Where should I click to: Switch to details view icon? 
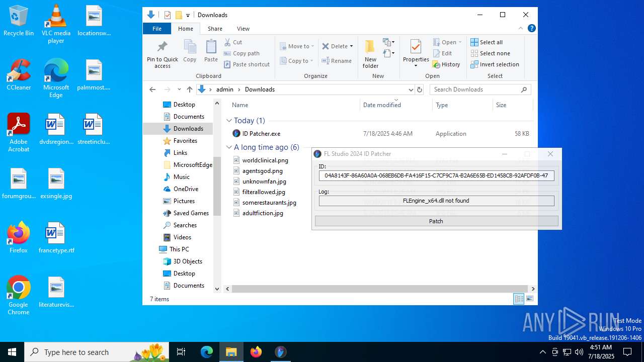519,299
